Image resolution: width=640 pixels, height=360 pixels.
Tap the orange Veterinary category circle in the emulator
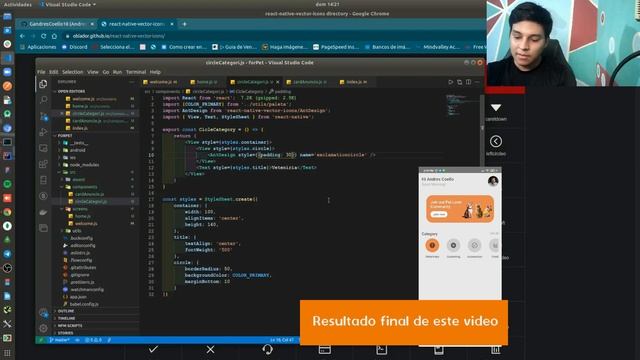[x=432, y=245]
